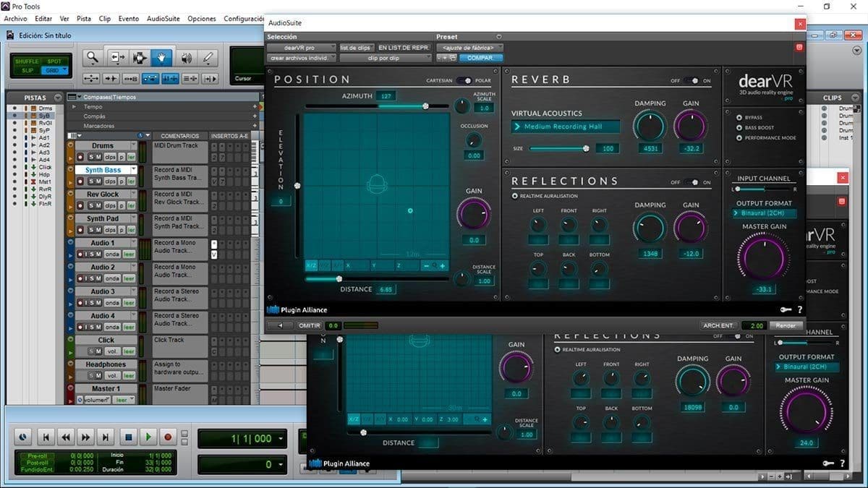
Task: Click the Master Gain knob
Action: tap(765, 257)
